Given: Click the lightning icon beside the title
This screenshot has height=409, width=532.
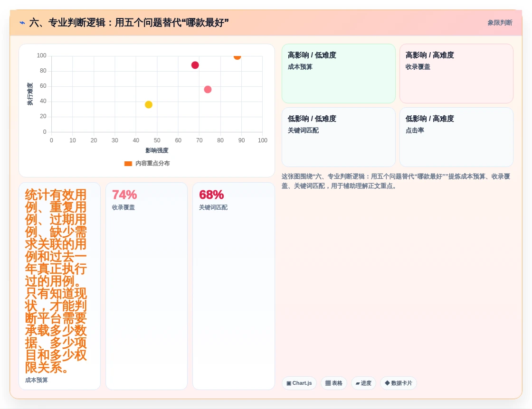Looking at the screenshot, I should click(x=22, y=23).
